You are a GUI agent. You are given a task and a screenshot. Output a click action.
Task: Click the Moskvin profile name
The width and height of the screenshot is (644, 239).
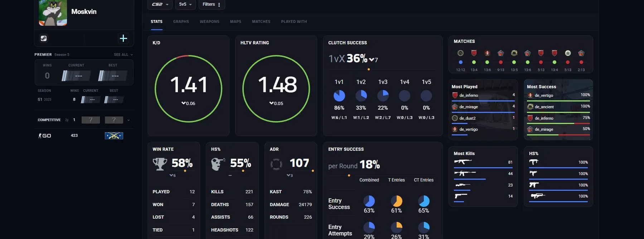pos(84,12)
